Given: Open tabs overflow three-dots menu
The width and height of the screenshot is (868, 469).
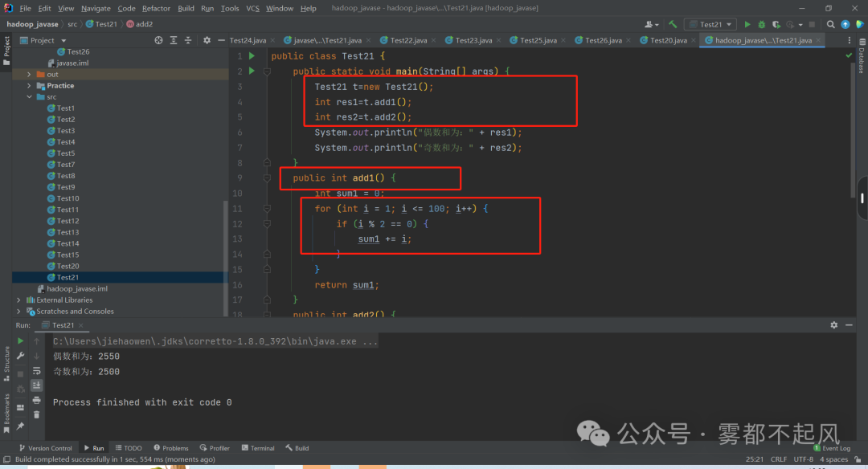Looking at the screenshot, I should (x=850, y=40).
